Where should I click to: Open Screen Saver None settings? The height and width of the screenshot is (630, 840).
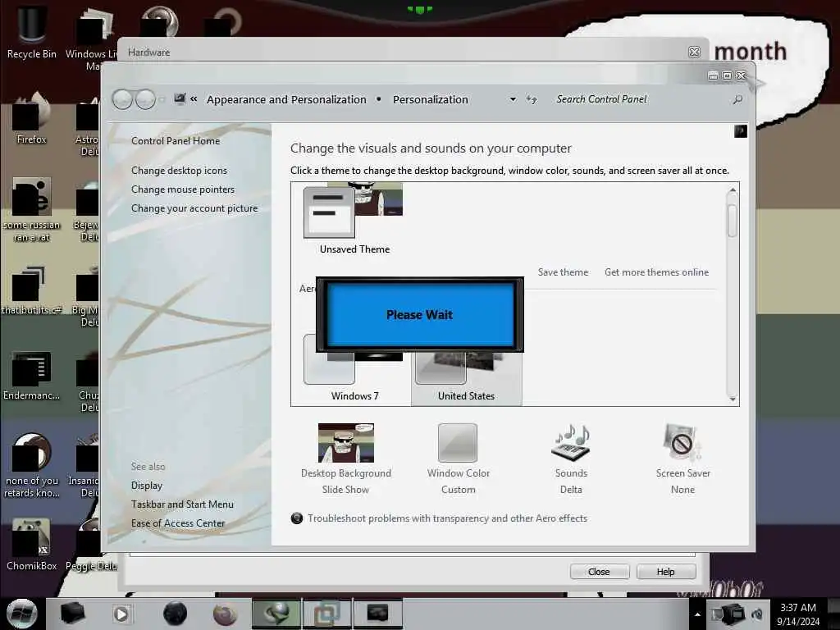pos(683,459)
